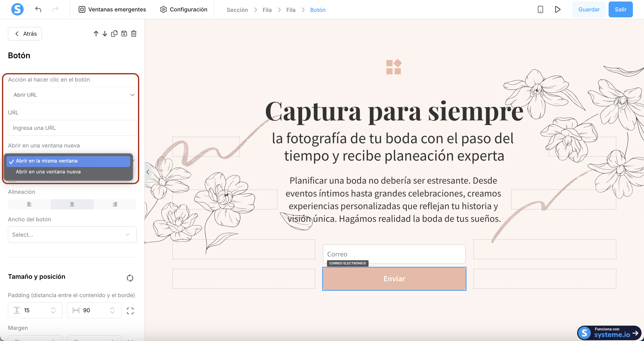644x341 pixels.
Task: Click the Guardar button
Action: coord(589,9)
